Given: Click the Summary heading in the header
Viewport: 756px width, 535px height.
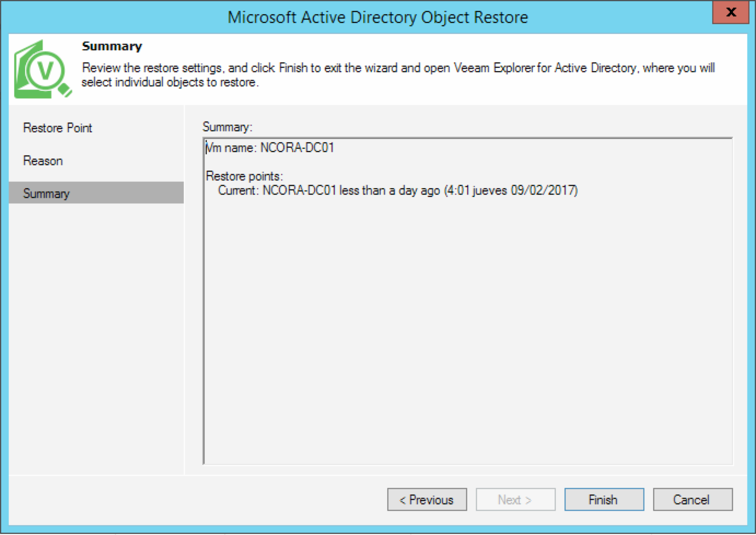Looking at the screenshot, I should [111, 46].
